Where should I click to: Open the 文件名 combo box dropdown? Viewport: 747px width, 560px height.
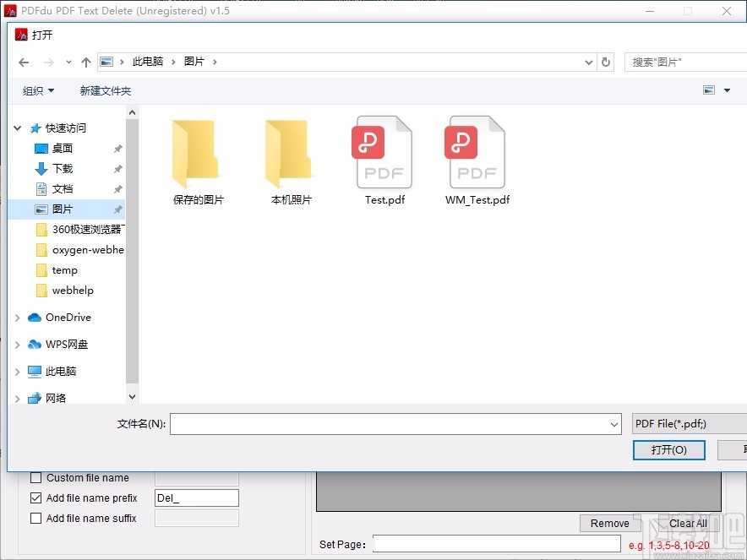click(x=613, y=423)
